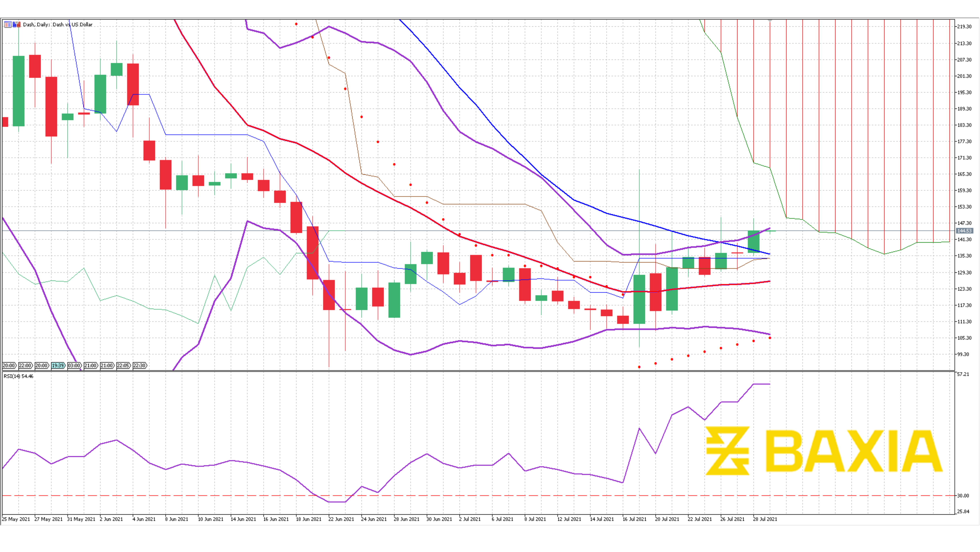Click the current price tag 144.53
The width and height of the screenshot is (980, 552).
pos(964,231)
